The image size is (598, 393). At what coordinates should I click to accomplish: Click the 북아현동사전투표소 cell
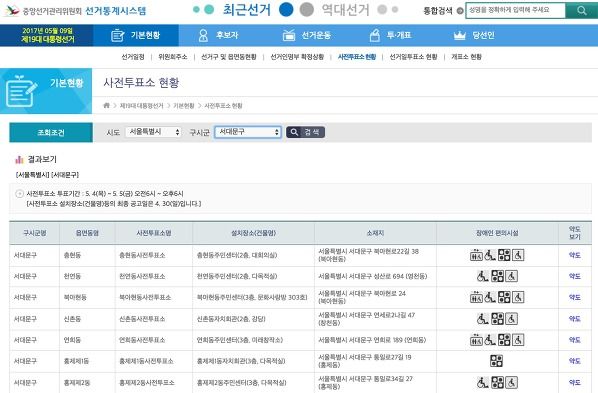tap(145, 297)
